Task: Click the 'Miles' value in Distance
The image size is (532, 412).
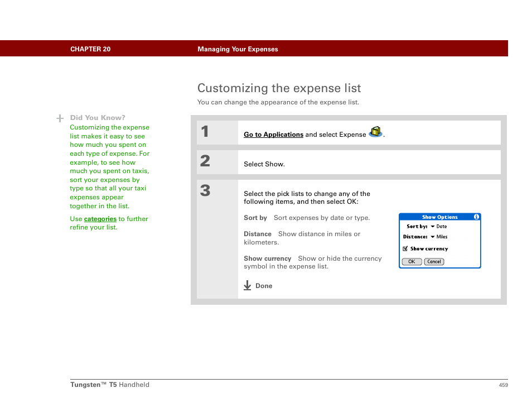Action: pyautogui.click(x=442, y=237)
